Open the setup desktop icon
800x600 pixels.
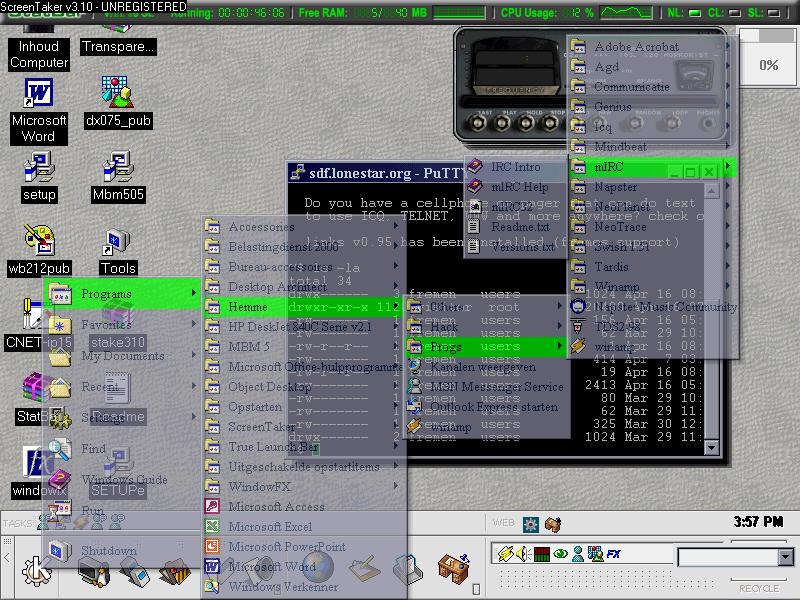pos(39,177)
